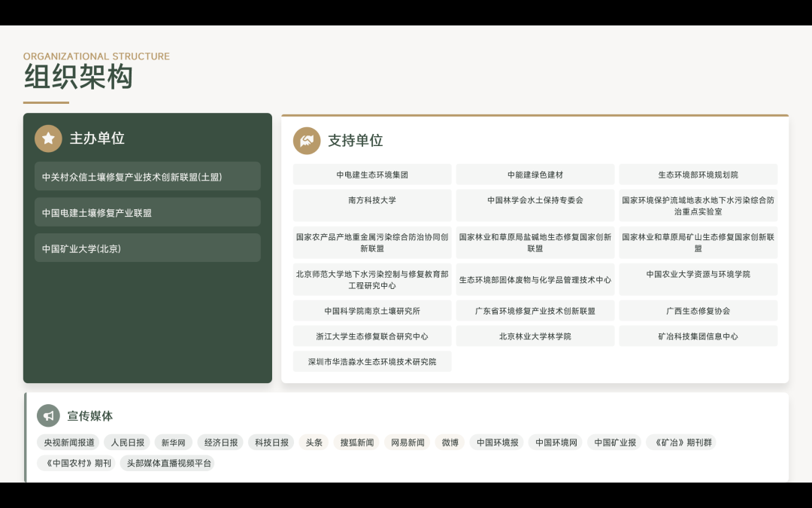Choose 北京林业大学林学院 card
812x508 pixels.
click(x=535, y=336)
